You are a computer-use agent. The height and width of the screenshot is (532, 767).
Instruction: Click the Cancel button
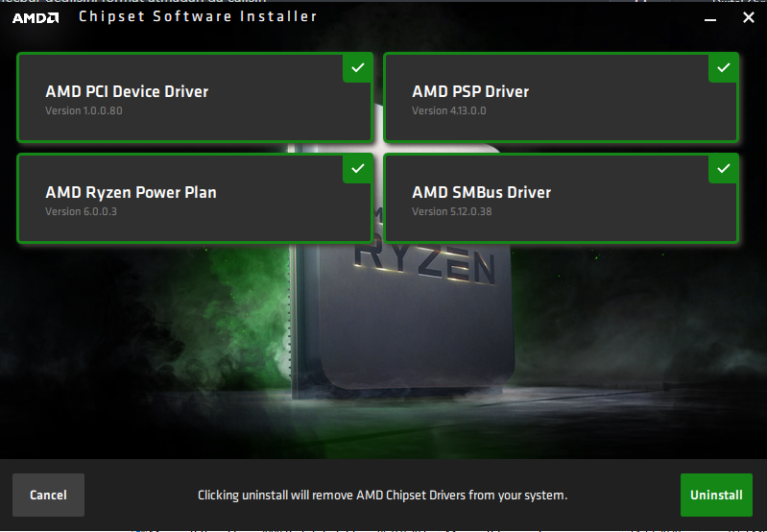pyautogui.click(x=48, y=495)
